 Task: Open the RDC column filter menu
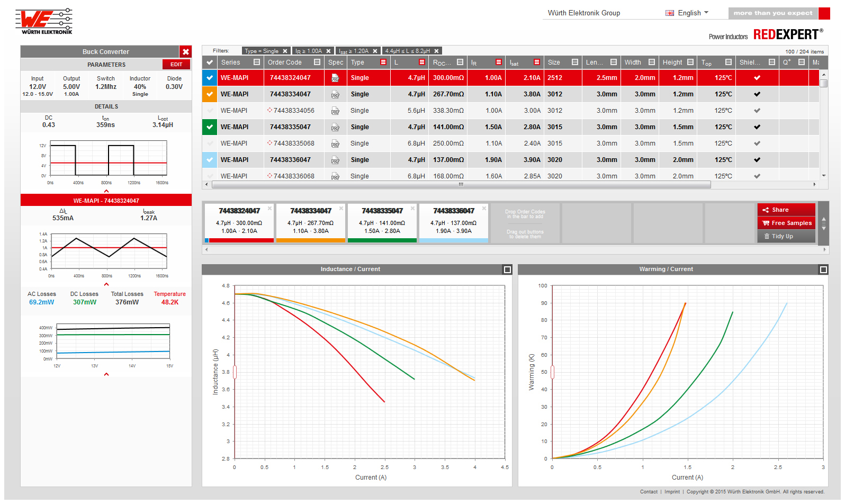[460, 62]
